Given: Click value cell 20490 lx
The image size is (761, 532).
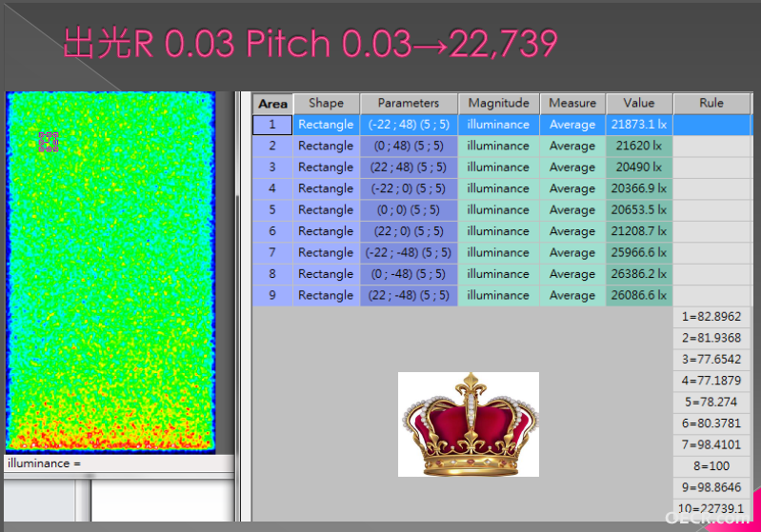Looking at the screenshot, I should pos(639,167).
